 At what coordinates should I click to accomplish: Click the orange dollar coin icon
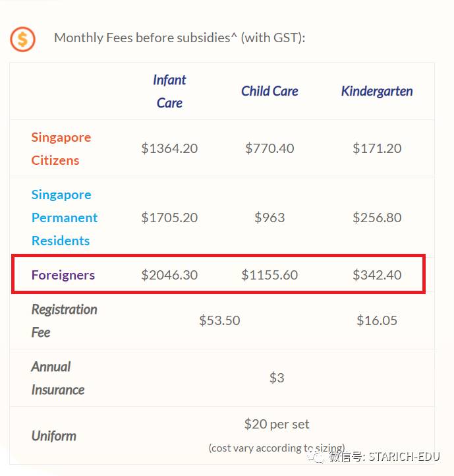tap(22, 39)
